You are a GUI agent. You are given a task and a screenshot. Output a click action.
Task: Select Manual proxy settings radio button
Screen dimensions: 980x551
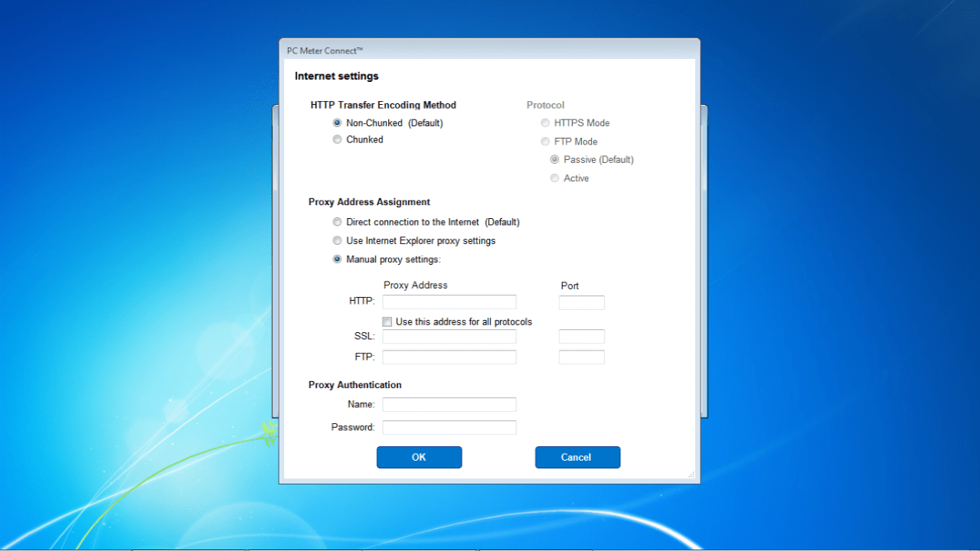[x=337, y=259]
